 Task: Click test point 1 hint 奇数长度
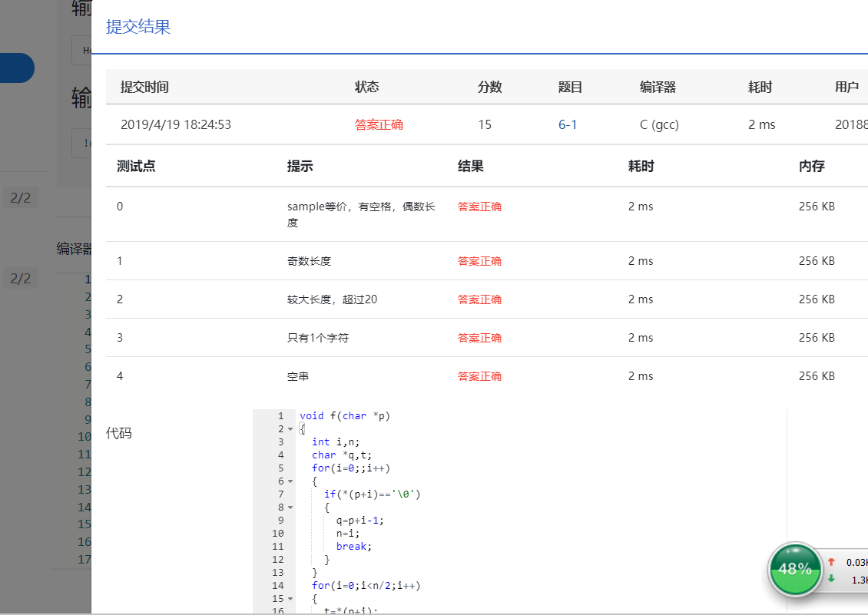coord(309,261)
